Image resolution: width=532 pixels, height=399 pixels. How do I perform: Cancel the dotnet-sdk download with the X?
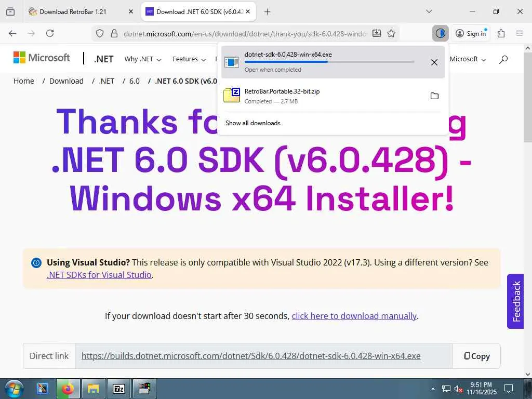434,62
